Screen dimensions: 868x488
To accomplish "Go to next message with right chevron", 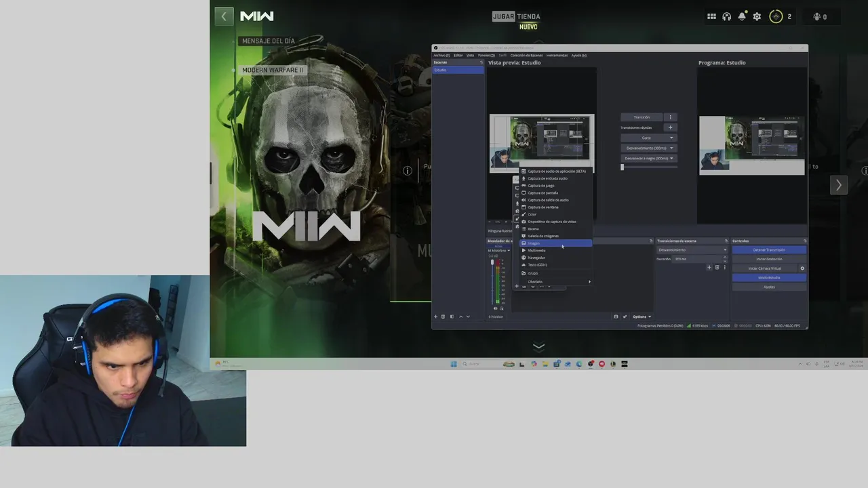I will [839, 185].
